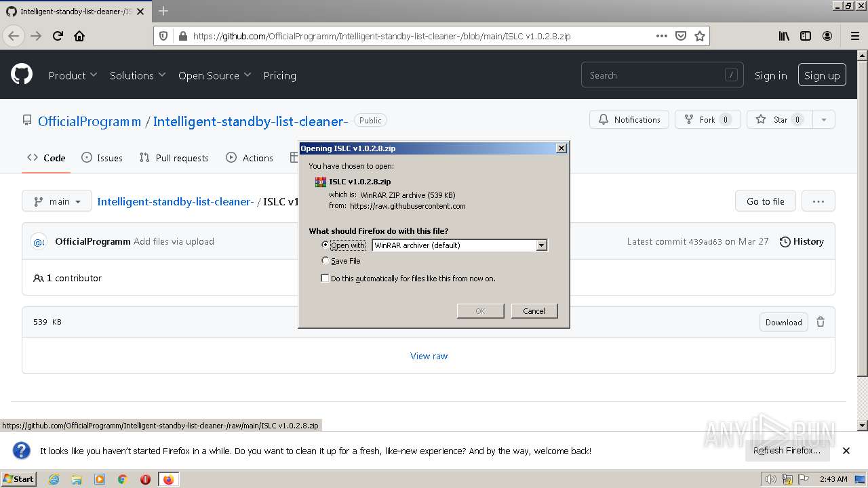Focus the GitHub Search field
The image size is (868, 488).
(662, 75)
